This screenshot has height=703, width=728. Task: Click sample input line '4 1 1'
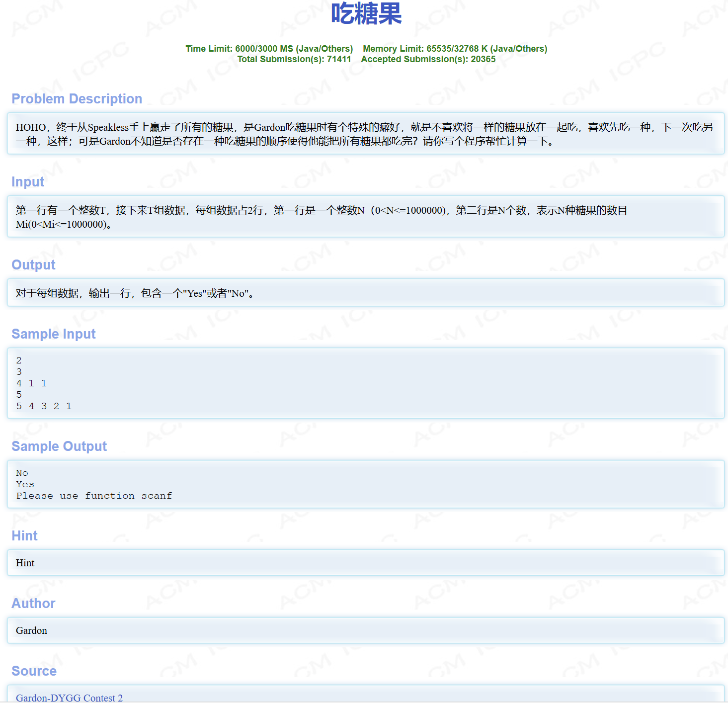coord(31,383)
